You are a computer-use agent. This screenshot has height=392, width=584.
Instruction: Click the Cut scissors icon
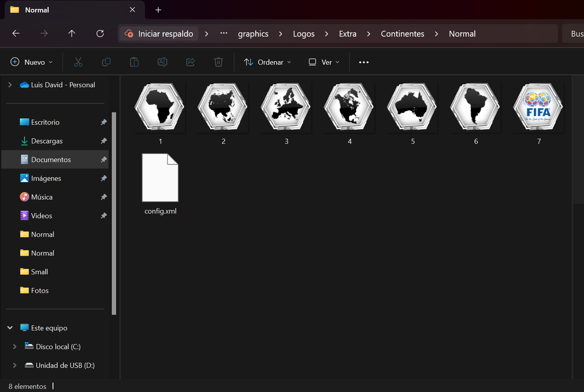point(78,62)
